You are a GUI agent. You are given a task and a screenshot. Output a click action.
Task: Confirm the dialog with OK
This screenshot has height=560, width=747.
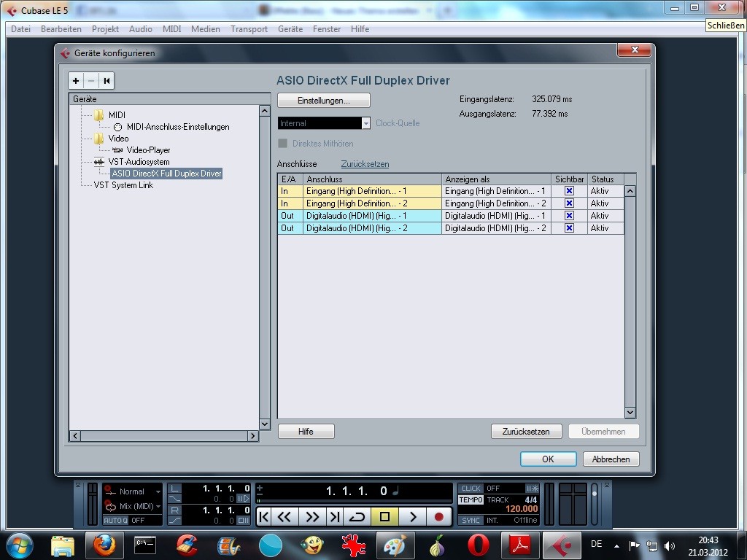(549, 459)
